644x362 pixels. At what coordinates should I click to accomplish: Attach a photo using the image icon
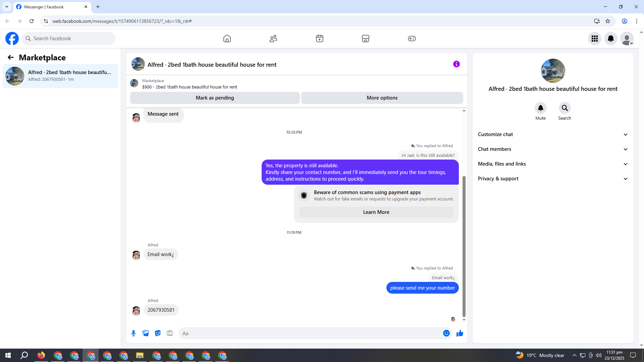pyautogui.click(x=146, y=333)
